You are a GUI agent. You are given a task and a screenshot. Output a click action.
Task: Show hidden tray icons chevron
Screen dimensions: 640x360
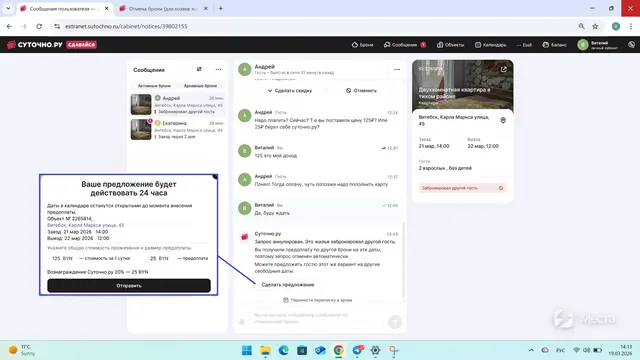click(531, 350)
